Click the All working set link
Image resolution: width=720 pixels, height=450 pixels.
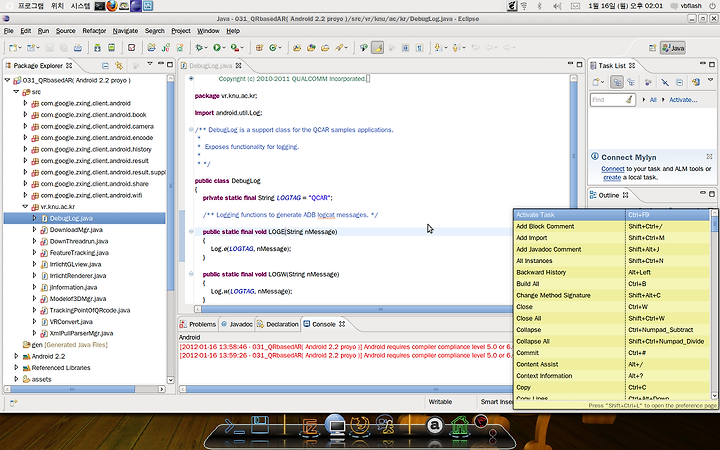coord(652,100)
